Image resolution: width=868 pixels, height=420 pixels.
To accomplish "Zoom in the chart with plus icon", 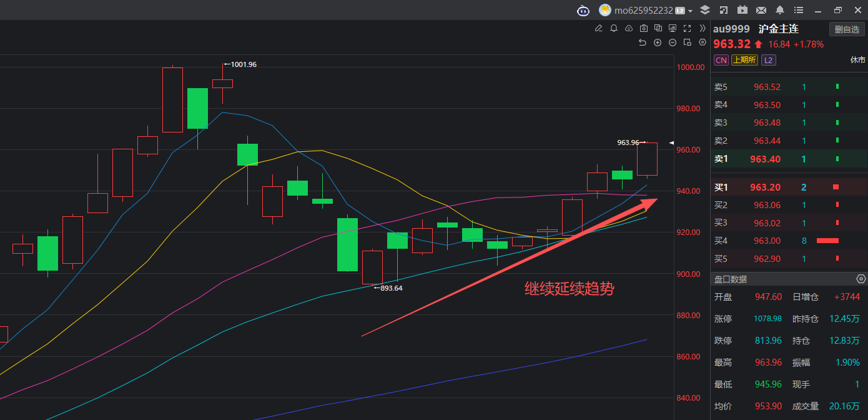I will [657, 42].
